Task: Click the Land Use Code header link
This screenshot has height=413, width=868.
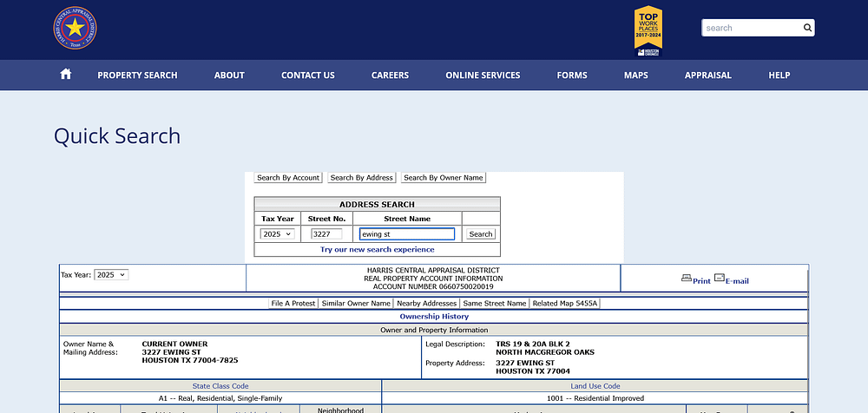Action: 595,386
